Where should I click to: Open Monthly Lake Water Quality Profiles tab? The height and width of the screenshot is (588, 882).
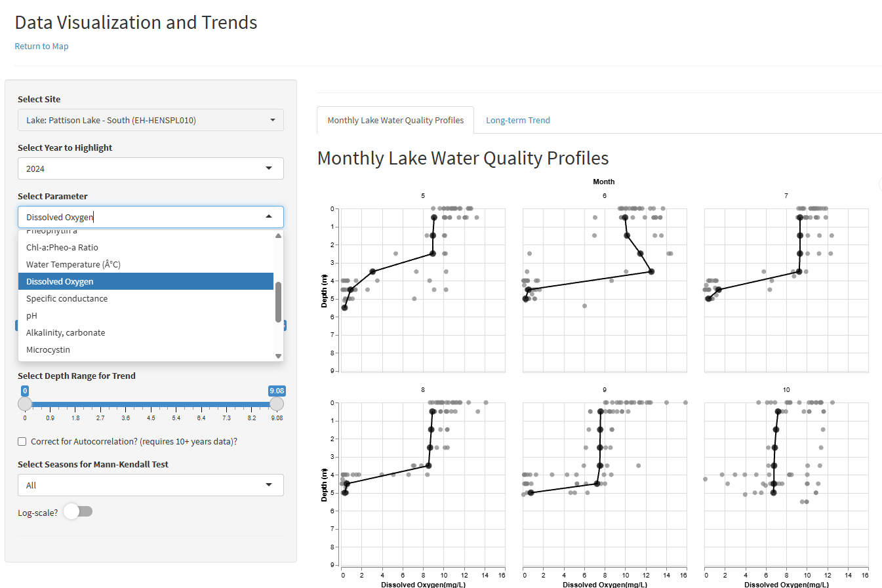[395, 120]
